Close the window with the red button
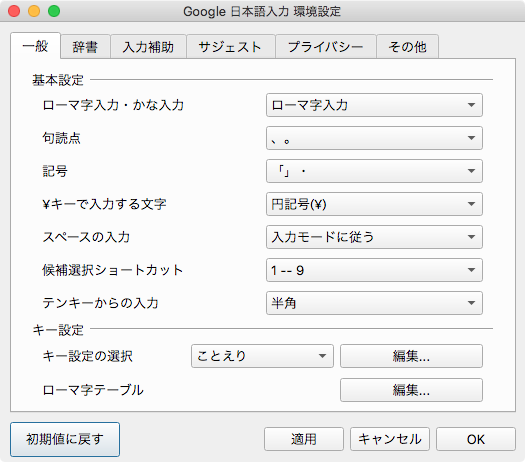 (x=14, y=11)
